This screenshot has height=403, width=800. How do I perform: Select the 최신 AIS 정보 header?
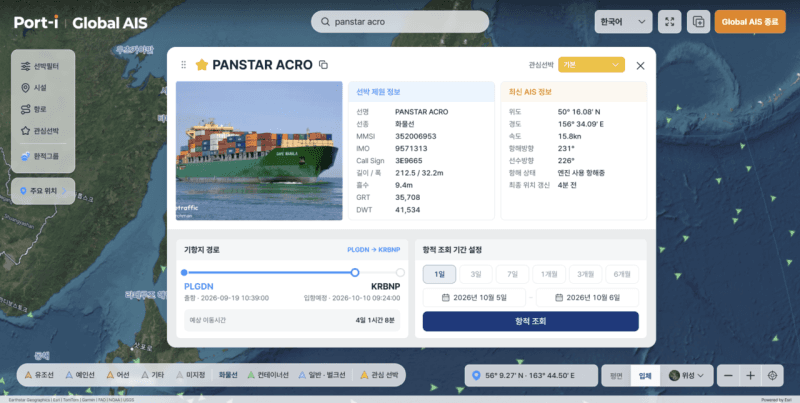click(x=573, y=92)
